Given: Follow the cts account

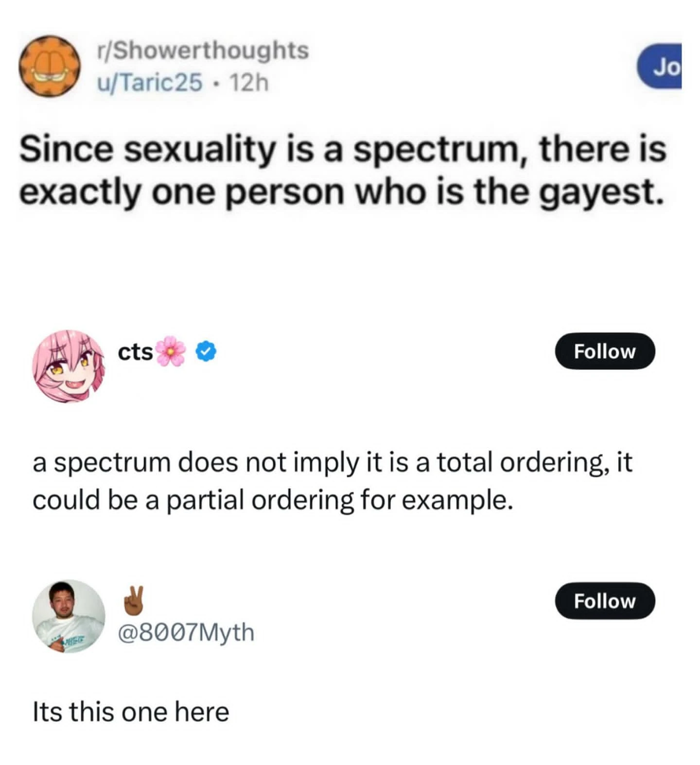Looking at the screenshot, I should 605,351.
